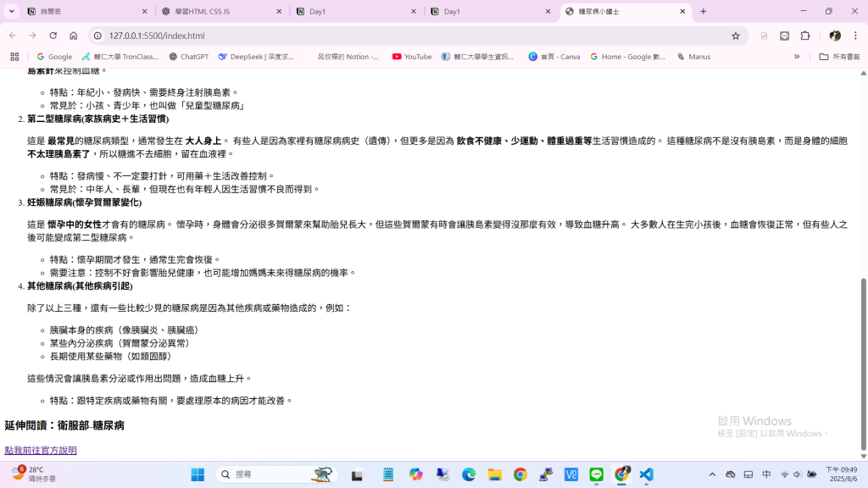Select the 糖尿病小護士 tab
This screenshot has height=488, width=868.
[626, 11]
